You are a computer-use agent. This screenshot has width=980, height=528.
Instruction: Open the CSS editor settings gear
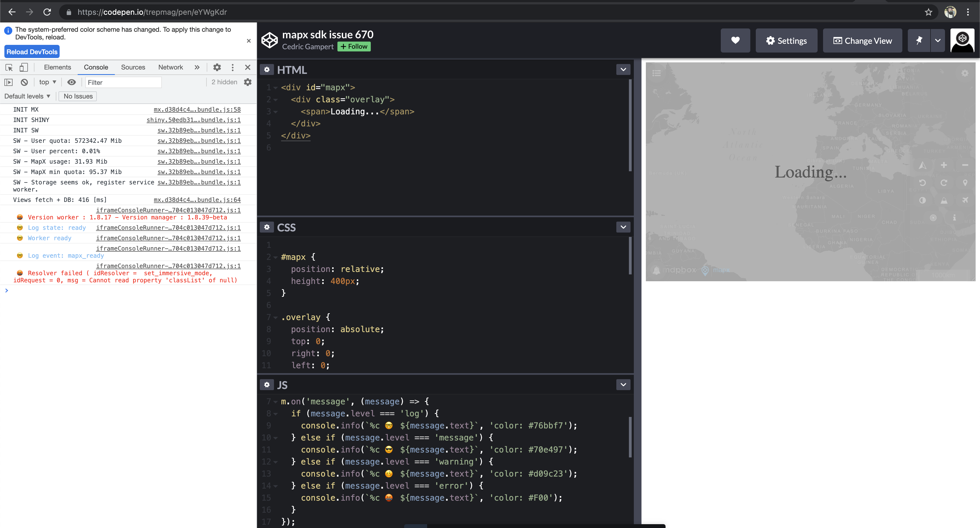(267, 227)
